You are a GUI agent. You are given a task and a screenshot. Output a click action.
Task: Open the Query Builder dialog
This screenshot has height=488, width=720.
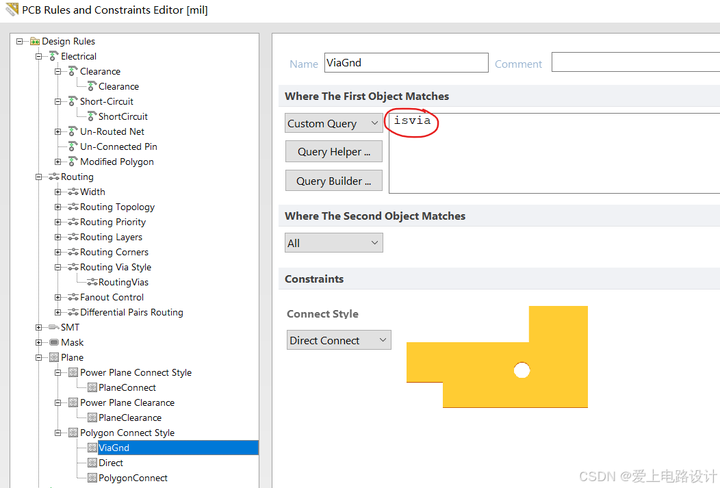click(x=333, y=181)
